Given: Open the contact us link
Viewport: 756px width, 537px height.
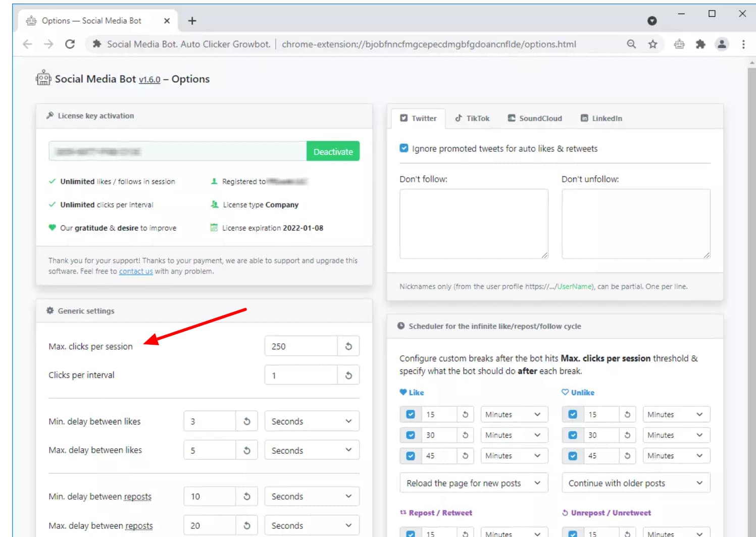Looking at the screenshot, I should (x=136, y=271).
